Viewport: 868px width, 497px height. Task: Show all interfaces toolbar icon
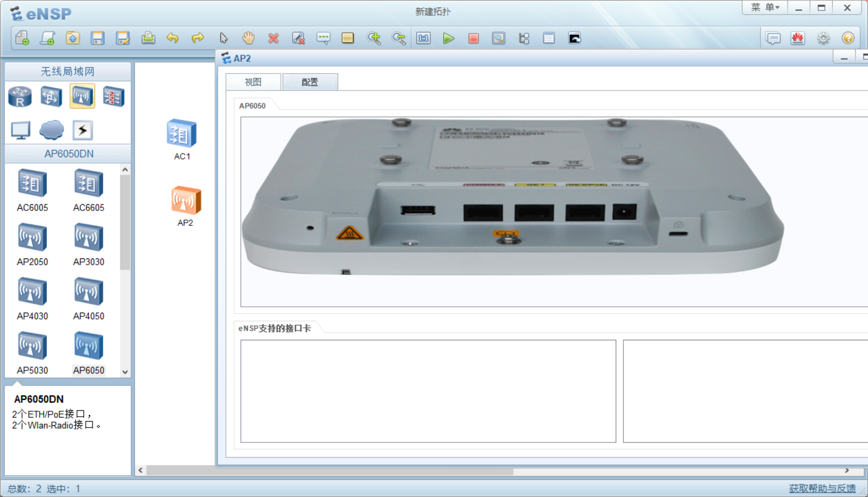[x=524, y=38]
